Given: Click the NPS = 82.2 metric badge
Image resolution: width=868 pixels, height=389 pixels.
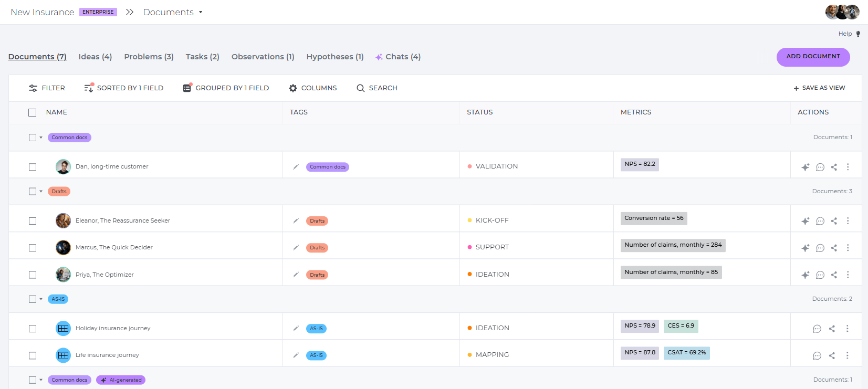Looking at the screenshot, I should pos(640,164).
